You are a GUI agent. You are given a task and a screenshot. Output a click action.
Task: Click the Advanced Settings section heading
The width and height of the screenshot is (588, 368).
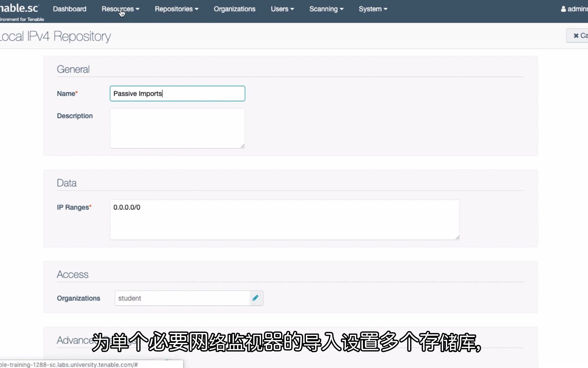pos(75,340)
